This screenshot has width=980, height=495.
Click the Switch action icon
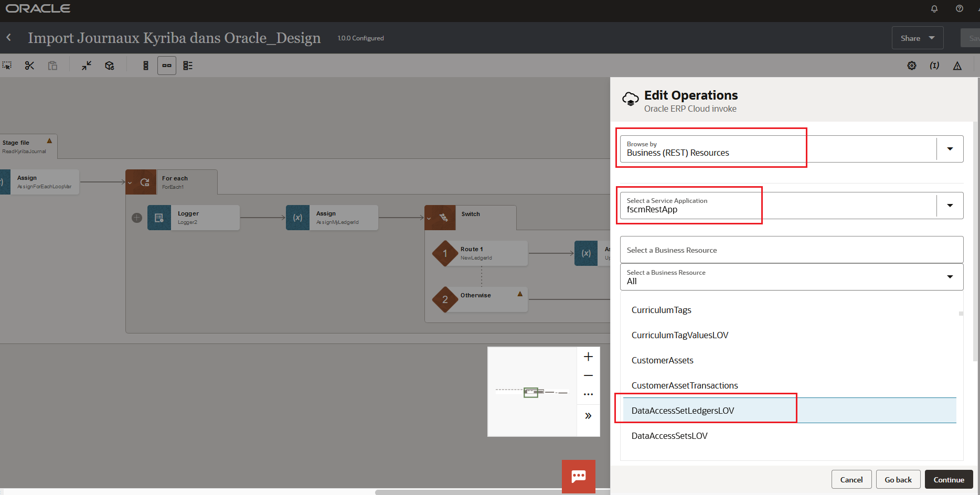[444, 218]
